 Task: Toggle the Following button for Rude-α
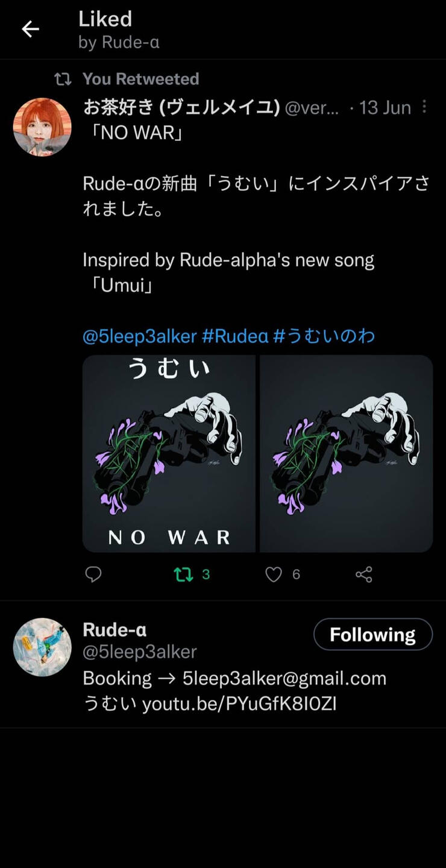[373, 634]
